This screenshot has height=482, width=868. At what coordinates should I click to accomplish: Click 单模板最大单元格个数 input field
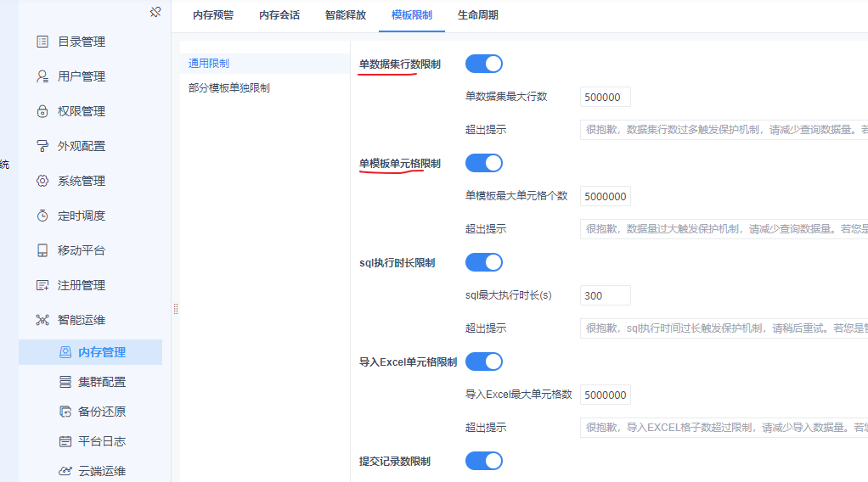(x=605, y=197)
